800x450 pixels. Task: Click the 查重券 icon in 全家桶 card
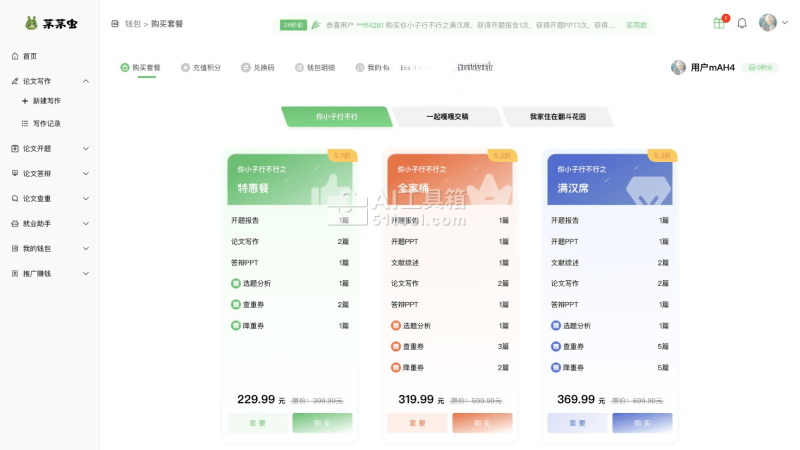(x=396, y=346)
